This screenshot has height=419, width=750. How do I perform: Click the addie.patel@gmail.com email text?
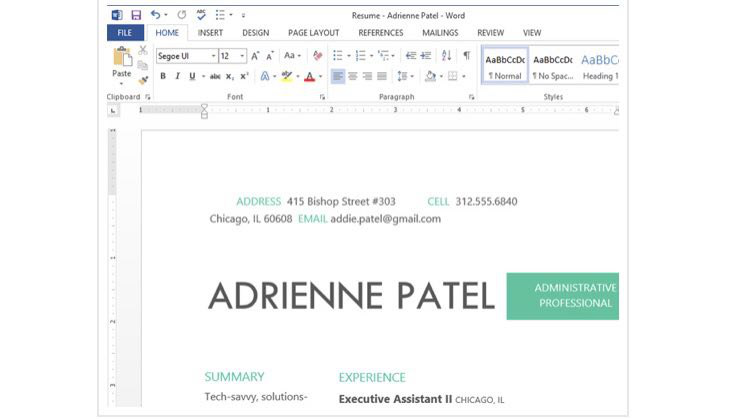pos(385,219)
